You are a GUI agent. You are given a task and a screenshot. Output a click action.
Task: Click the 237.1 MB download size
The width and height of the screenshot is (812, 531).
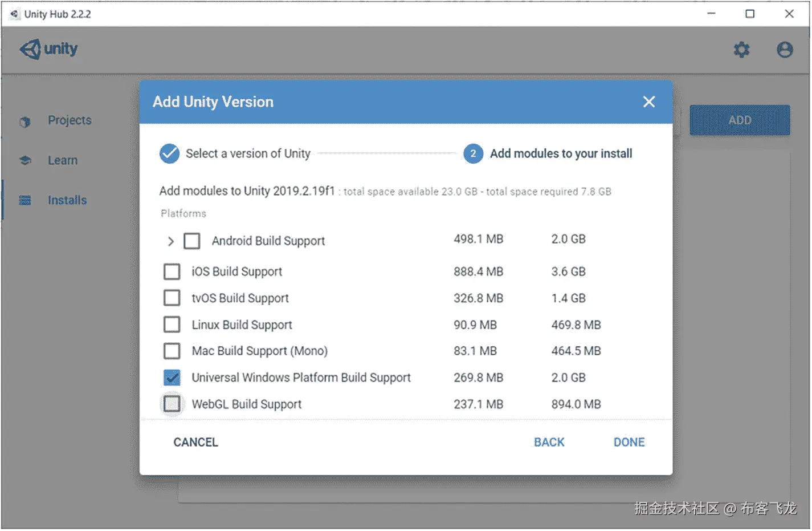[x=478, y=404]
